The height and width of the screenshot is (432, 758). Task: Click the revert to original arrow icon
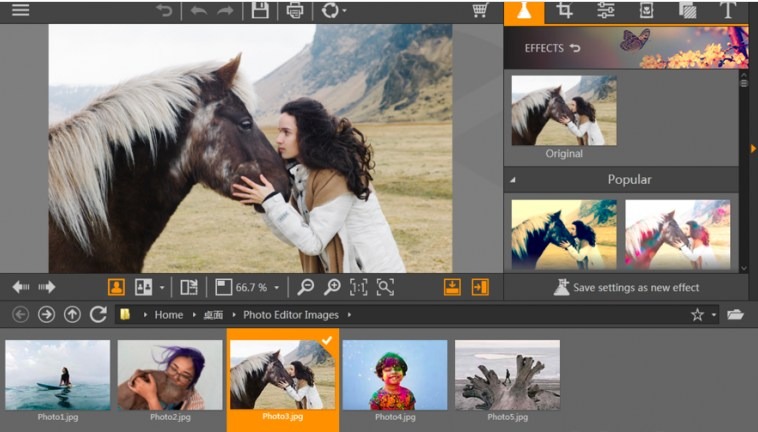pyautogui.click(x=164, y=10)
